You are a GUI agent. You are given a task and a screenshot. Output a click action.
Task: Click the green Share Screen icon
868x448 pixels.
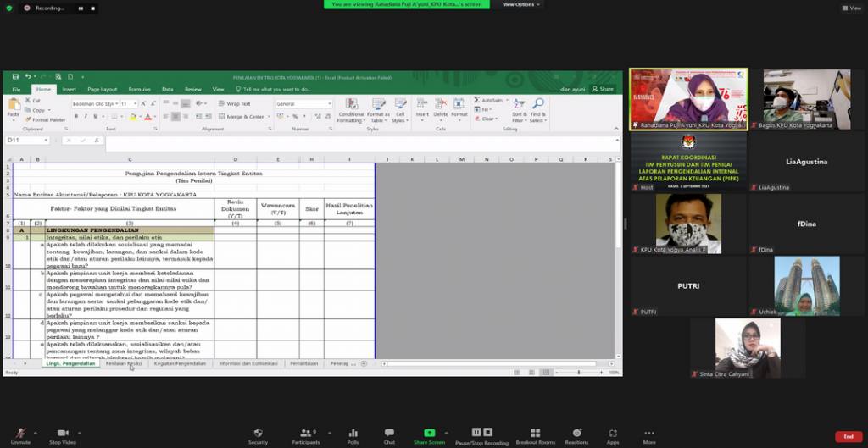(x=429, y=433)
